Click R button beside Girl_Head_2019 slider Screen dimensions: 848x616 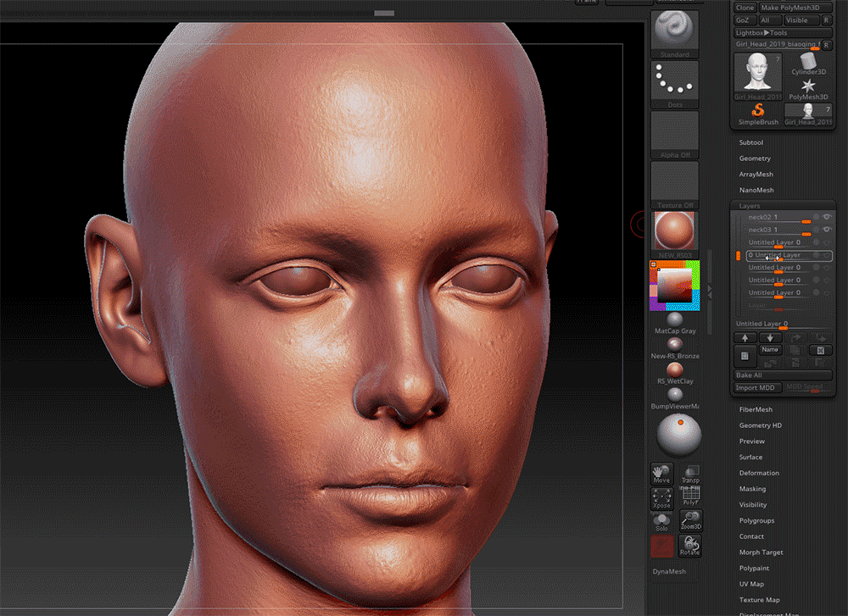coord(826,45)
